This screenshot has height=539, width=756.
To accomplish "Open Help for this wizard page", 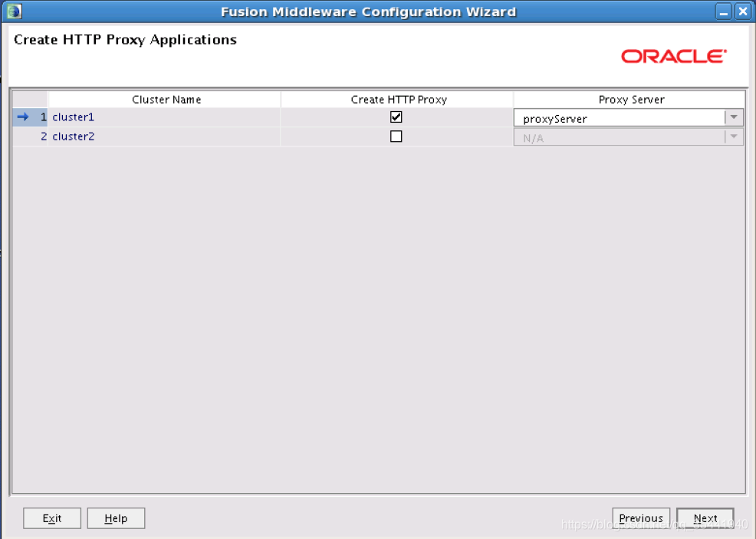I will (x=116, y=518).
